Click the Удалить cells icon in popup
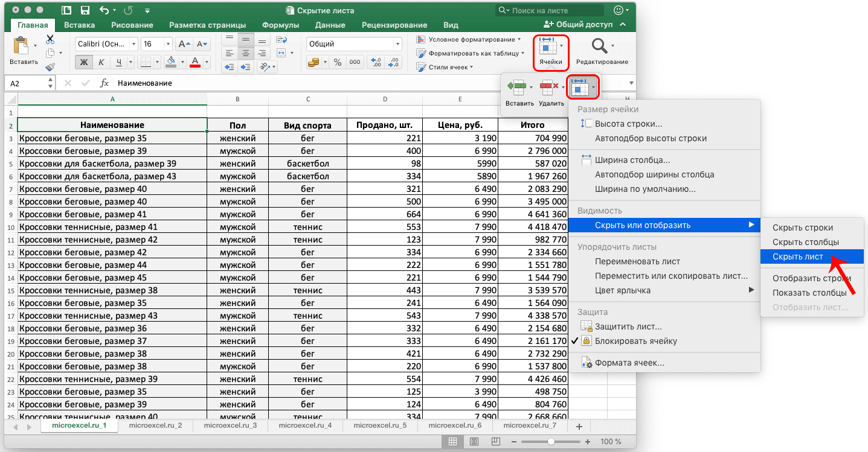Viewport: 868px width, 452px height. click(x=548, y=88)
